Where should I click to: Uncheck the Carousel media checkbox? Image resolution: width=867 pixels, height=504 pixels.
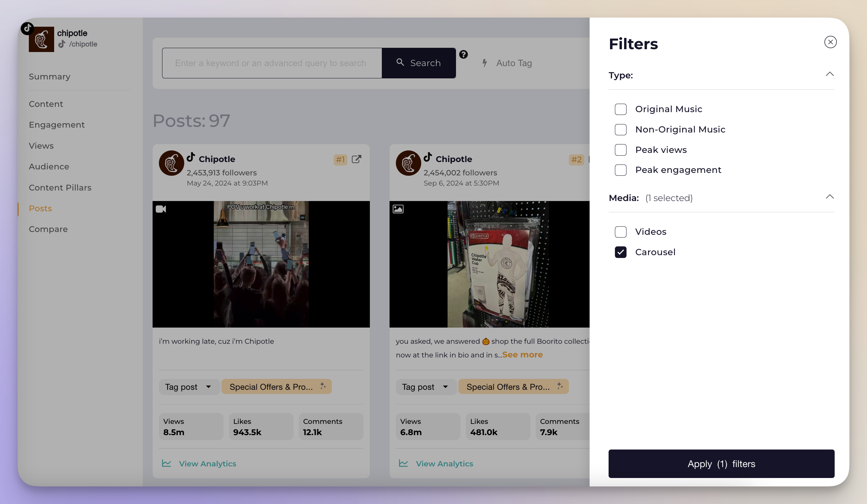coord(621,252)
